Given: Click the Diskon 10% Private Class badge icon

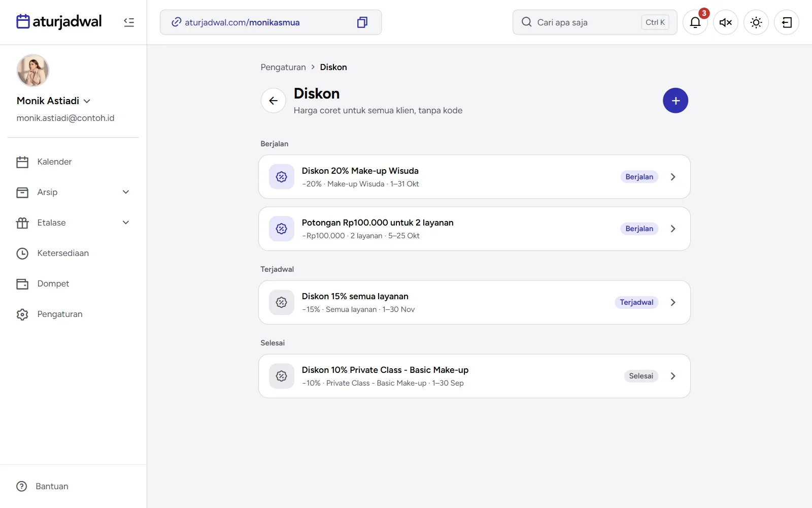Looking at the screenshot, I should (x=282, y=376).
